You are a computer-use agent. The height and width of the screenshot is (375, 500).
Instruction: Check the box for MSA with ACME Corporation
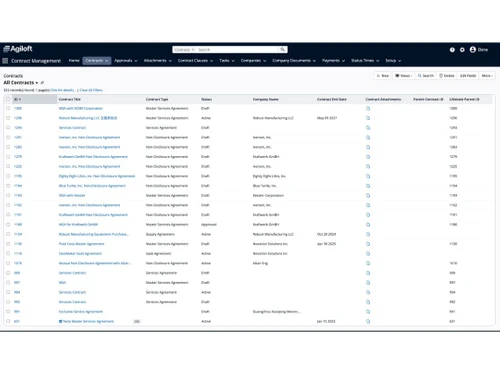click(8, 108)
